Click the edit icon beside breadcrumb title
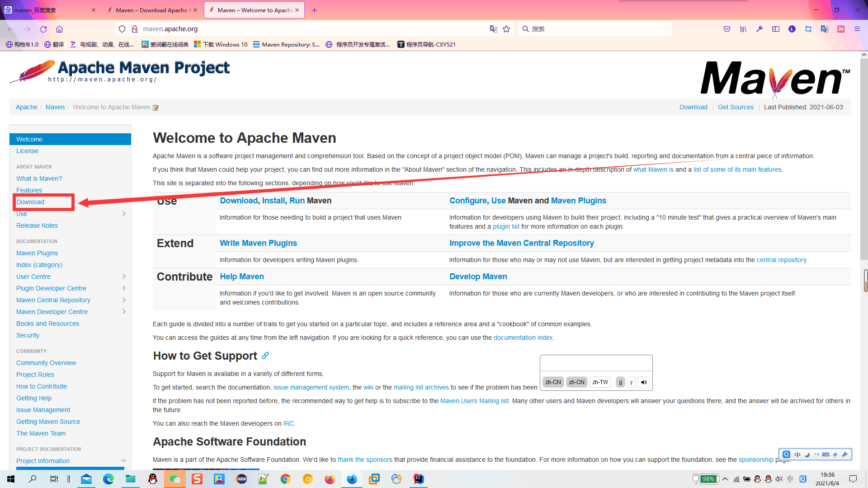The width and height of the screenshot is (868, 488). click(156, 108)
